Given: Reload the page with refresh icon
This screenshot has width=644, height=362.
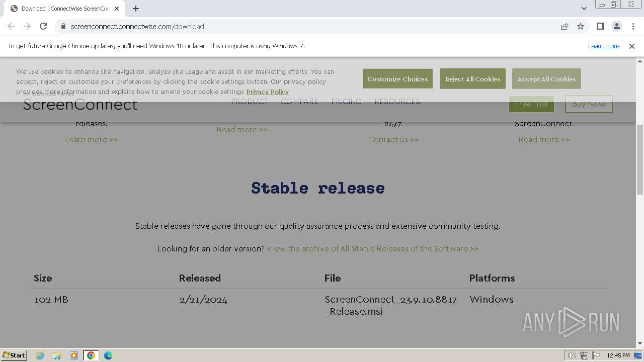Looking at the screenshot, I should click(43, 26).
